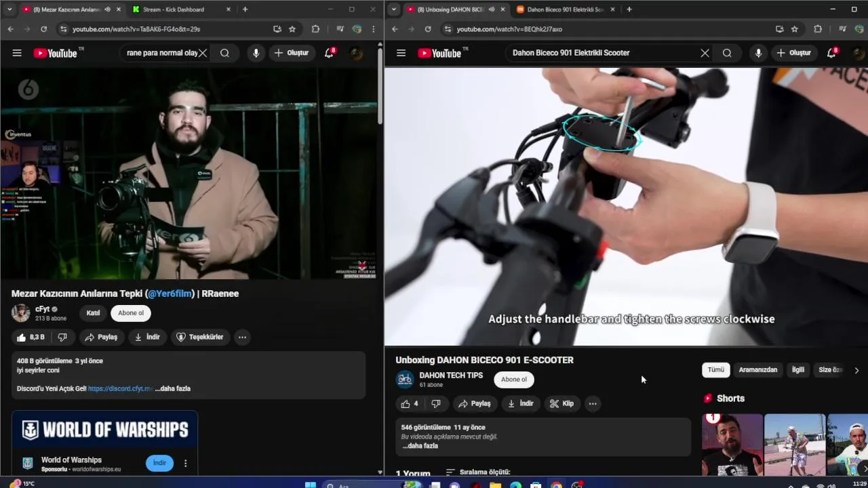Run search with magnifier in left window
868x488 pixels.
224,53
